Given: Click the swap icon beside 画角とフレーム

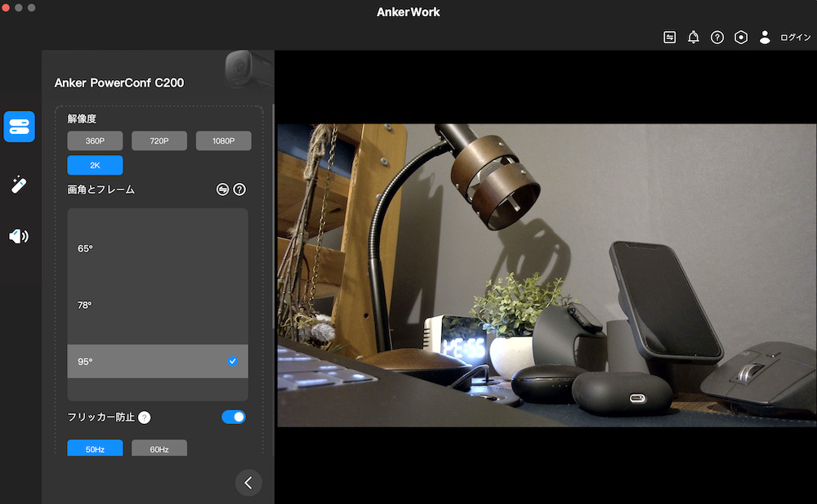Looking at the screenshot, I should point(222,190).
